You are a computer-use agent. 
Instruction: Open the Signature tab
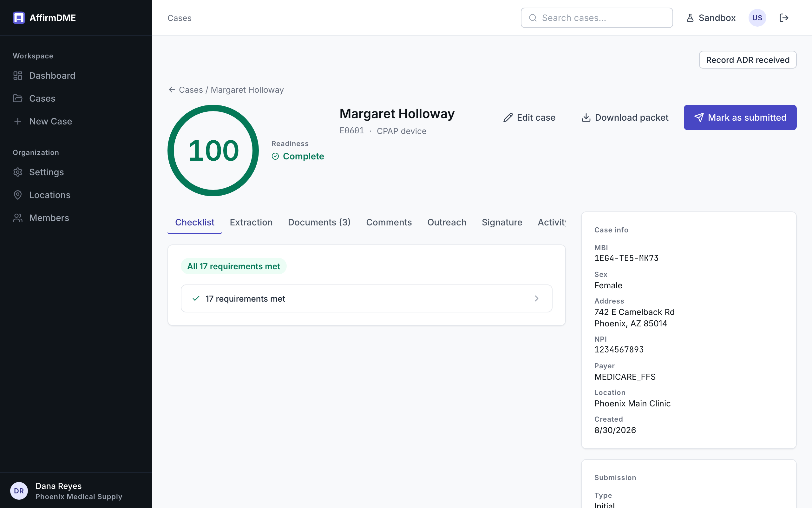(502, 223)
